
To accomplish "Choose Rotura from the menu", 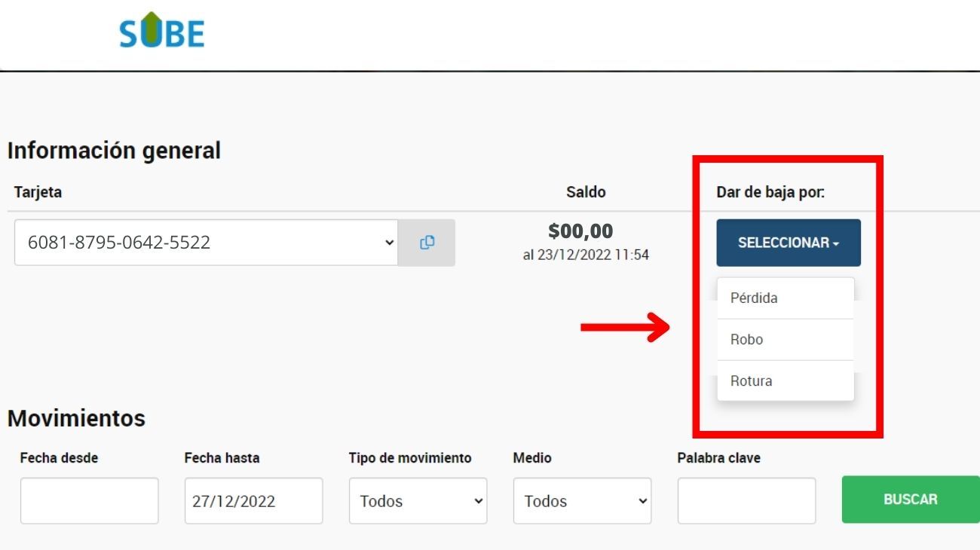I will [786, 381].
